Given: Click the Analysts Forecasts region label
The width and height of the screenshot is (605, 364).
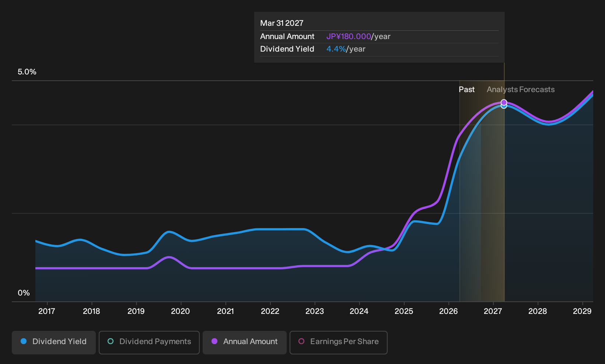Looking at the screenshot, I should coord(521,90).
